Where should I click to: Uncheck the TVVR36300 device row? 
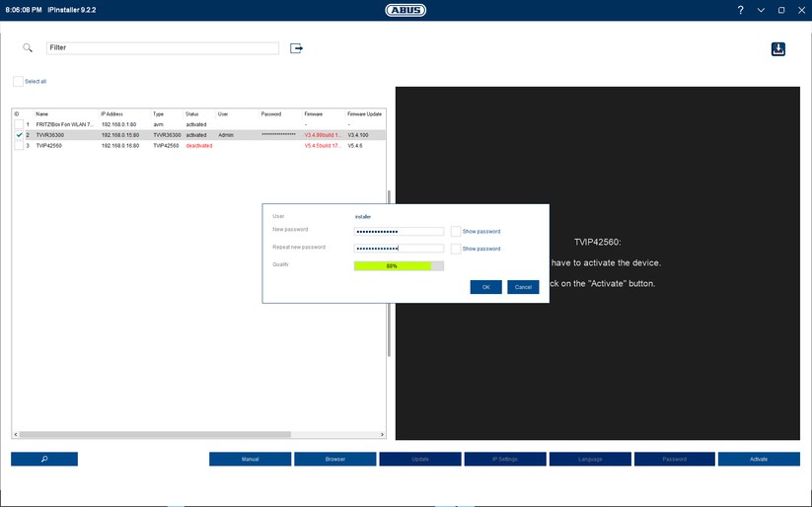pos(19,135)
